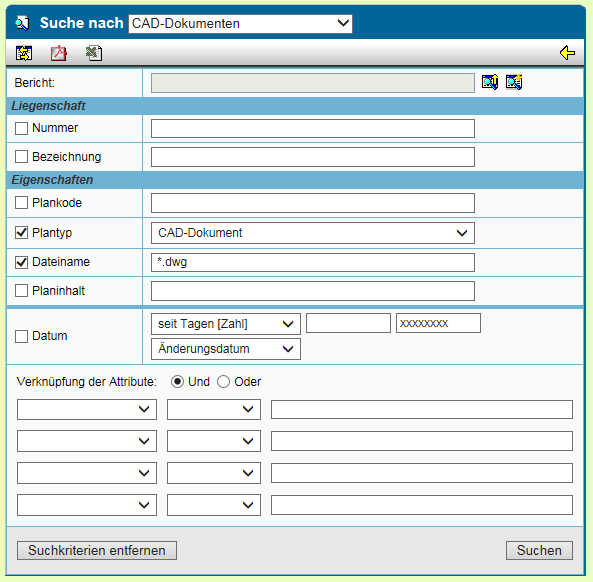Click the search document icon beside Suche nach
Viewport: 593px width, 582px height.
tap(22, 23)
